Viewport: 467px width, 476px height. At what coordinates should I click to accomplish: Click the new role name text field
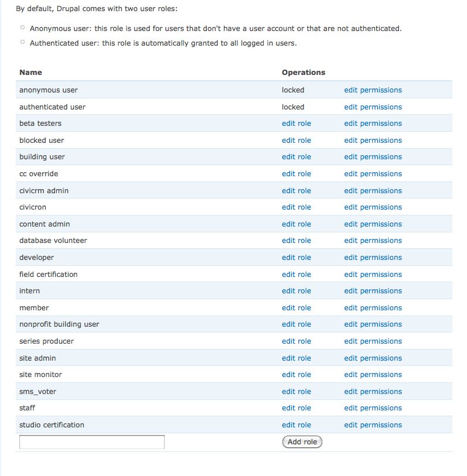(92, 442)
